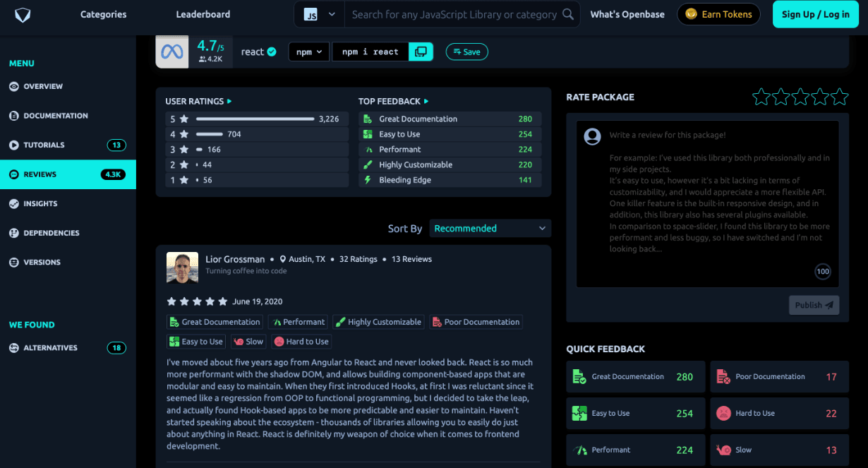Click the Documentation icon in the sidebar

14,116
